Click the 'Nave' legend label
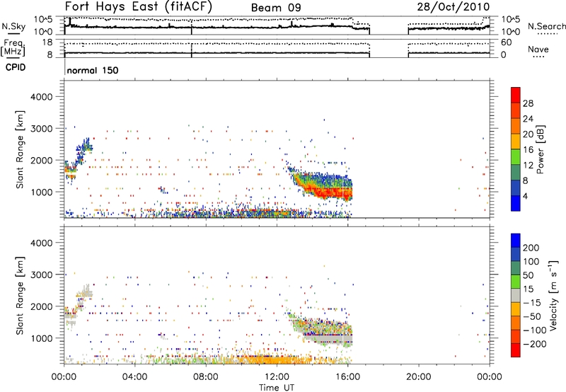 pyautogui.click(x=538, y=50)
